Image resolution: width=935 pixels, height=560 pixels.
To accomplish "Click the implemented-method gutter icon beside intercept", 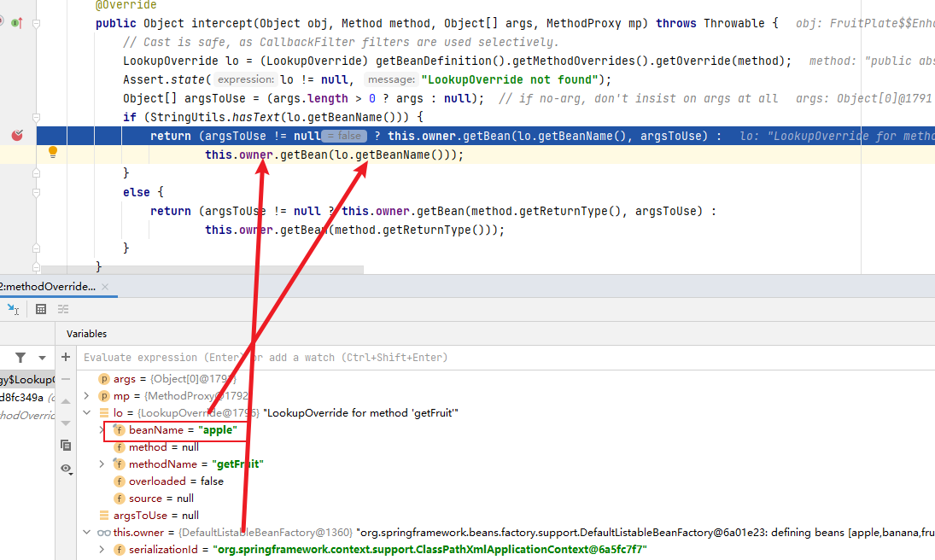I will tap(16, 23).
